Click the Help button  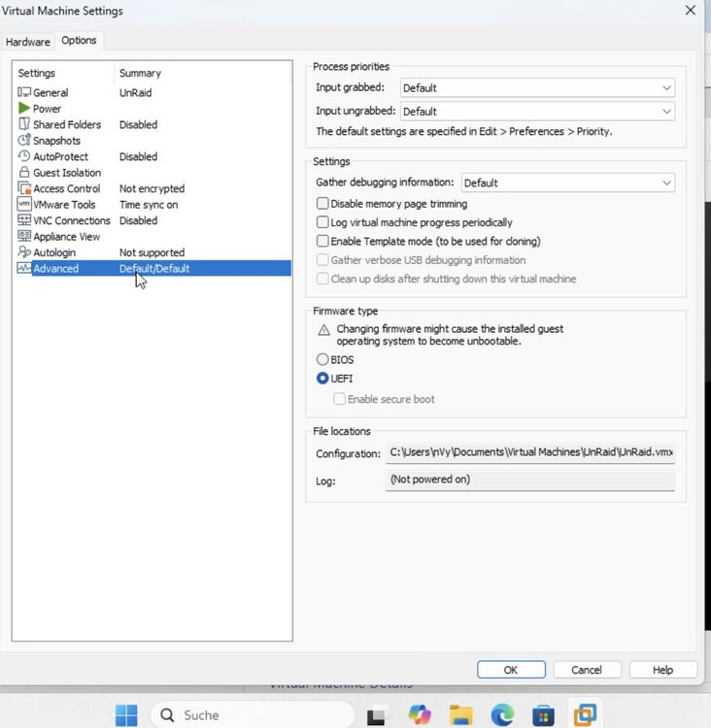663,670
